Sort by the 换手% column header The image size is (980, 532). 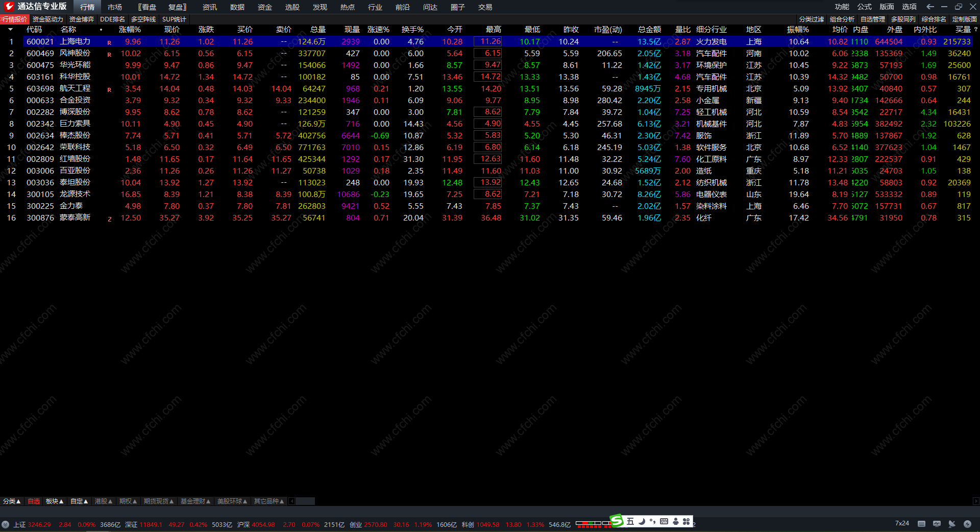[x=412, y=30]
